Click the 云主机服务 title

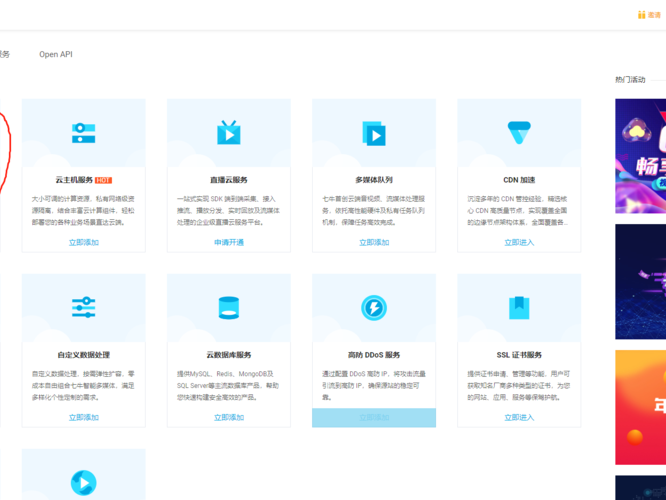74,180
